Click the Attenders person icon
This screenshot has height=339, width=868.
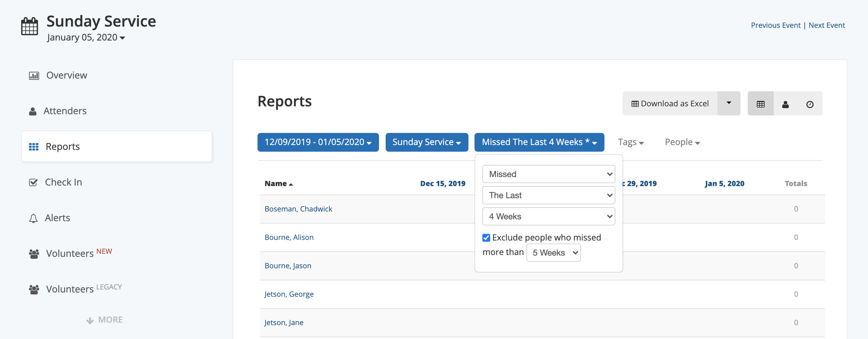coord(33,111)
